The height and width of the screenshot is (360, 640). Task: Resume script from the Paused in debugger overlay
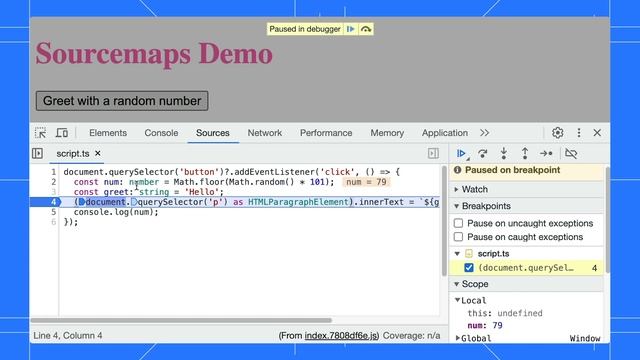tap(350, 29)
